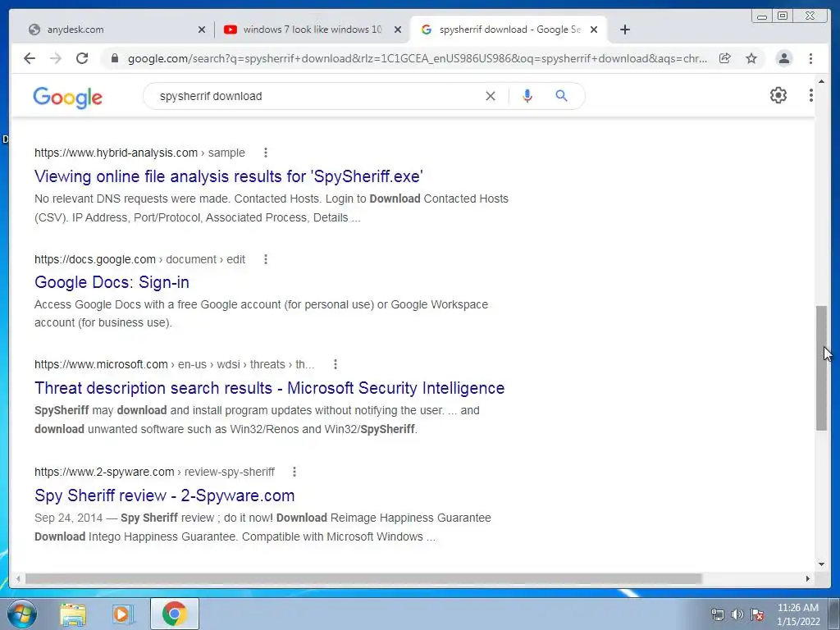This screenshot has width=840, height=630.
Task: Launch Windows Media Player from the taskbar
Action: point(123,614)
